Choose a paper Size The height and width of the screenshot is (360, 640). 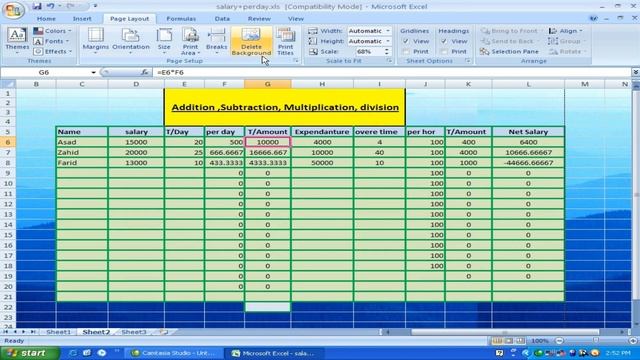pos(164,41)
